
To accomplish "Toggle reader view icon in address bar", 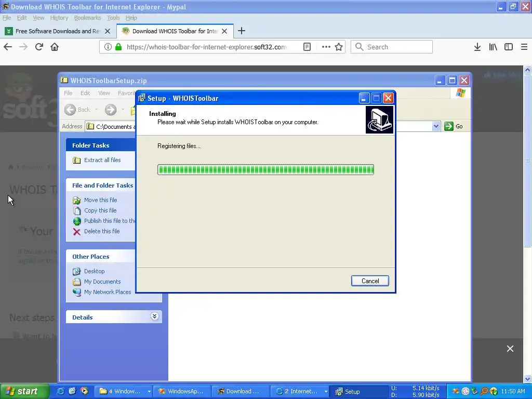I will pos(307,47).
